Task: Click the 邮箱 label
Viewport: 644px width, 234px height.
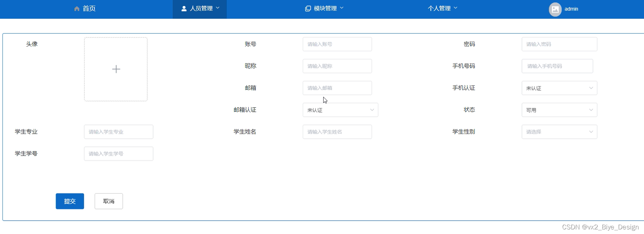Action: [251, 88]
